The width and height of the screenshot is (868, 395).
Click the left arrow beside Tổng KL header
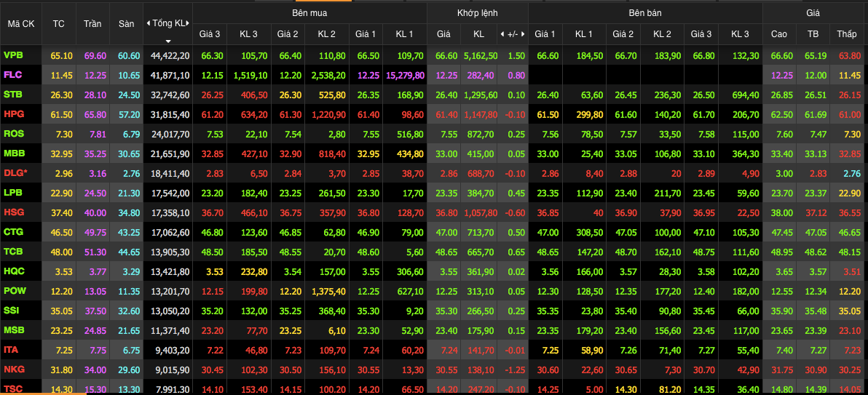point(148,23)
